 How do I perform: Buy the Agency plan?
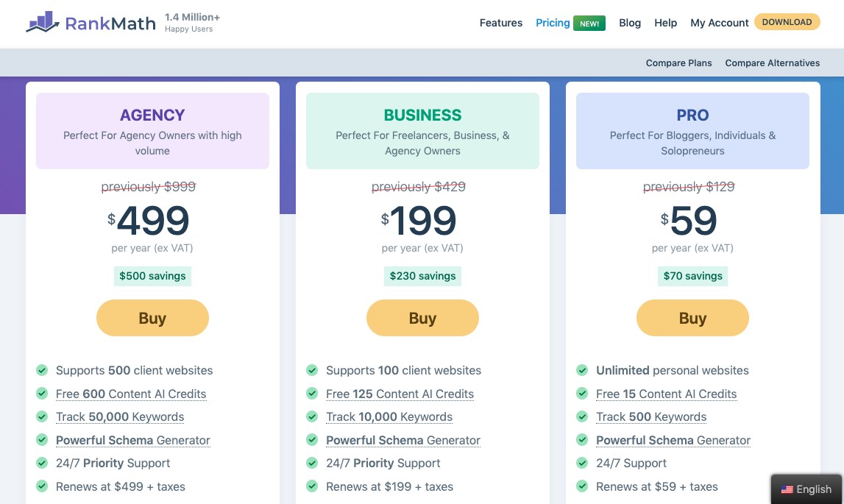click(x=152, y=318)
